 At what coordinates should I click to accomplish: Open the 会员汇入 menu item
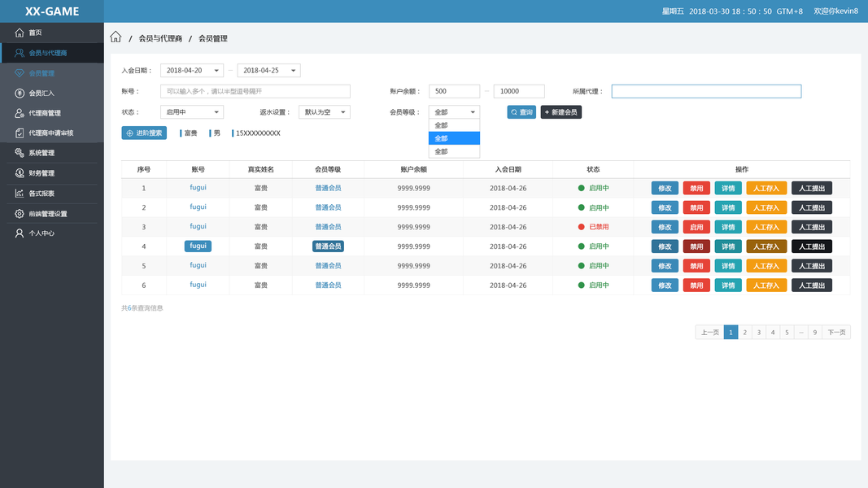[52, 93]
